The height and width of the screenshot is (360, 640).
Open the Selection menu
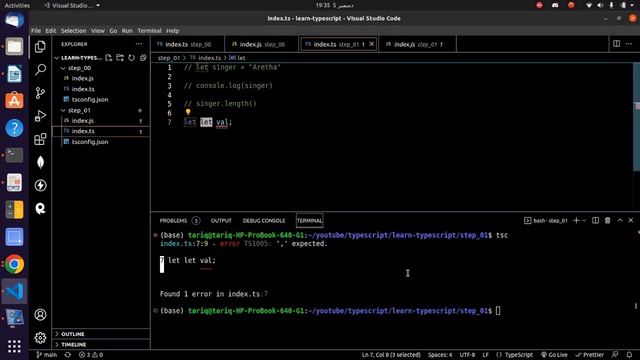pyautogui.click(x=73, y=31)
